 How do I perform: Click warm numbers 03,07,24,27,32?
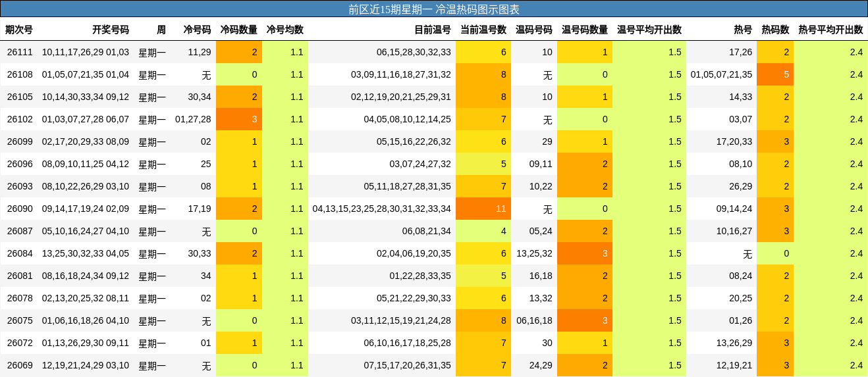[x=420, y=164]
